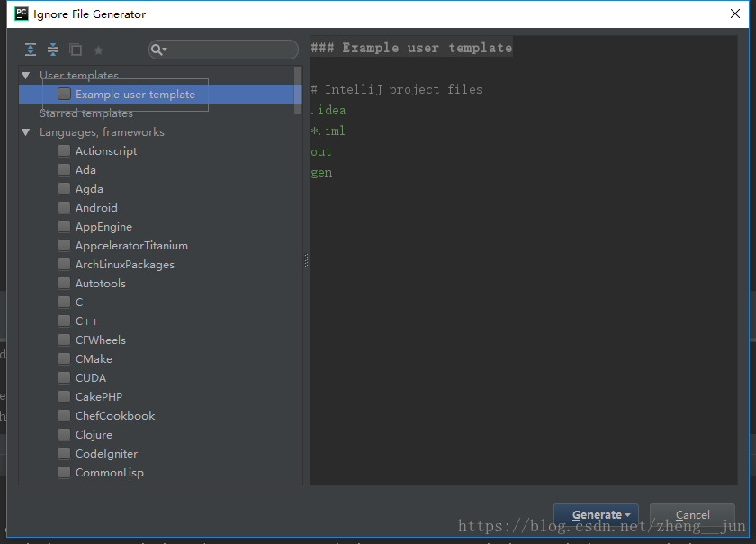Check AppceleratorTitanium checkbox
The width and height of the screenshot is (756, 544).
click(x=64, y=245)
